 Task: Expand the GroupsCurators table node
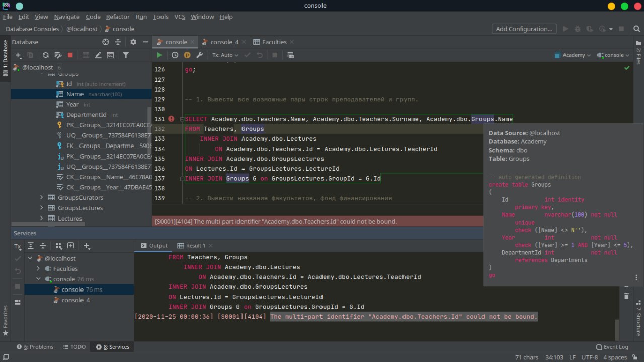42,198
